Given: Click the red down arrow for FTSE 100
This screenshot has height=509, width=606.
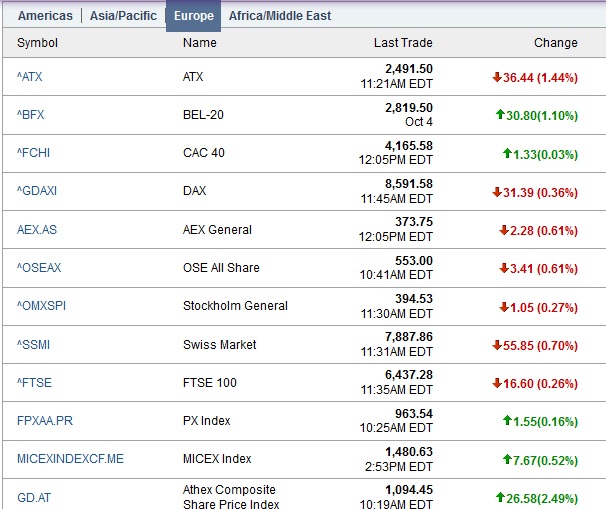Looking at the screenshot, I should [x=496, y=383].
